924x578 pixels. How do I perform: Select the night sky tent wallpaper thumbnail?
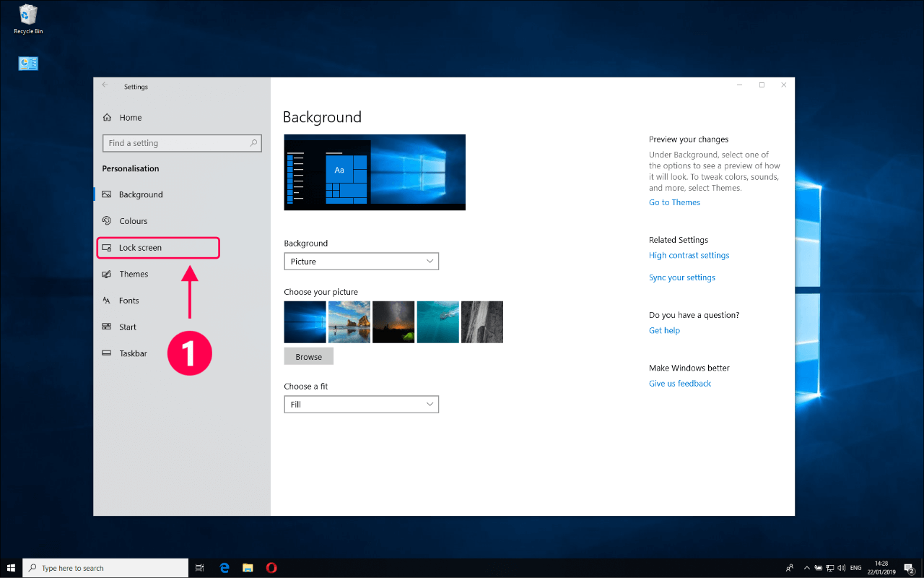[x=393, y=322]
